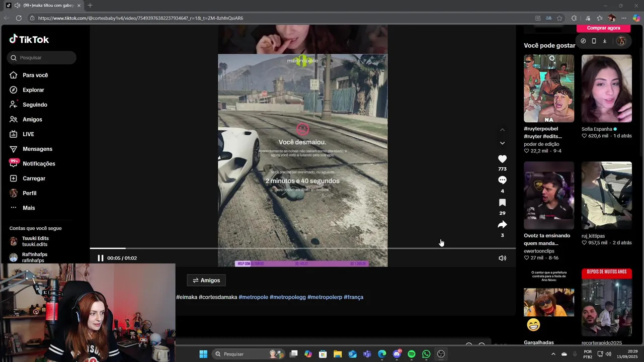Click the phone app icon in top pill

click(x=594, y=41)
